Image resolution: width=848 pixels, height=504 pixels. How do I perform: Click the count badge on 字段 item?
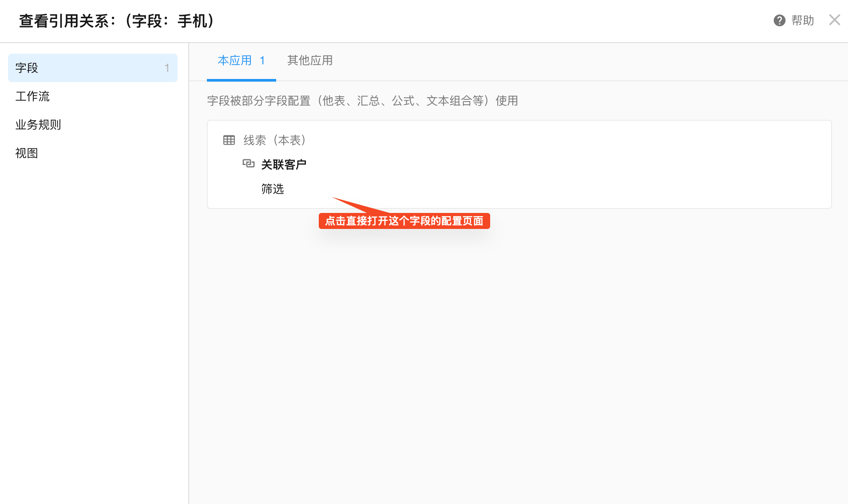click(x=167, y=68)
